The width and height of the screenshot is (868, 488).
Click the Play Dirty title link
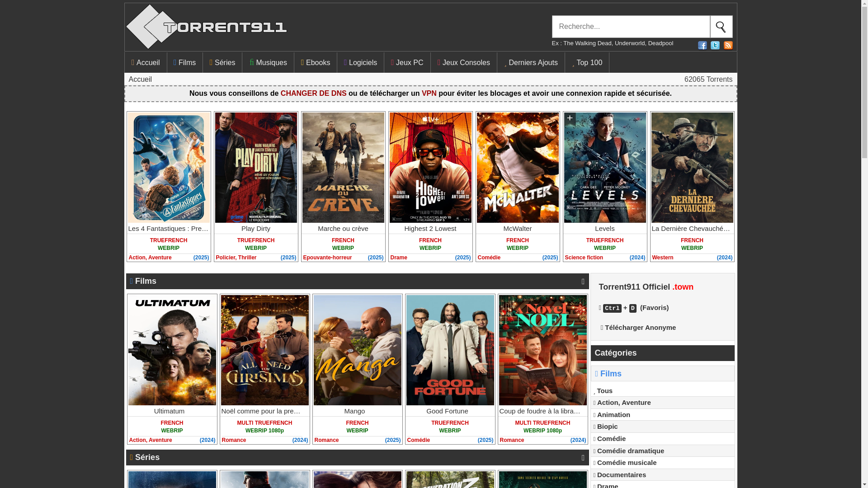tap(256, 229)
